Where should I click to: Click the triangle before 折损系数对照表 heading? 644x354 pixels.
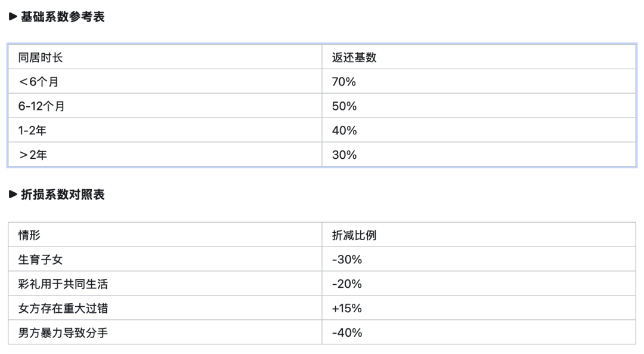click(13, 195)
